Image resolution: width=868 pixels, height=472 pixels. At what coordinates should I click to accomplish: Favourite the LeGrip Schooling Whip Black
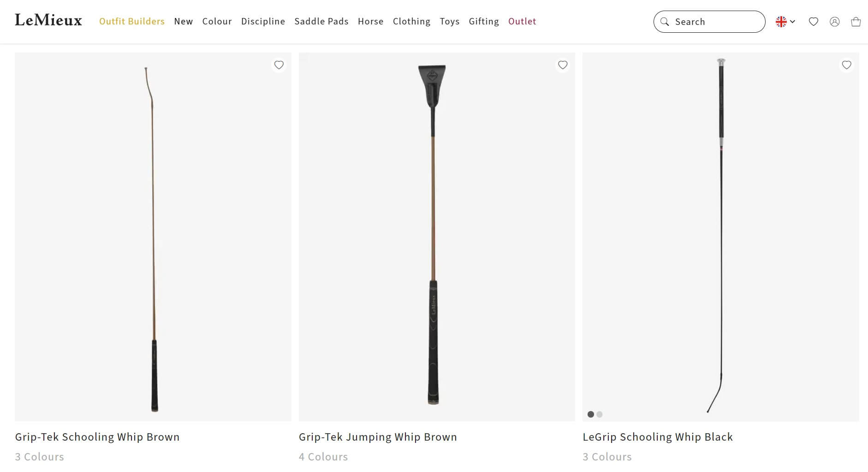point(847,65)
